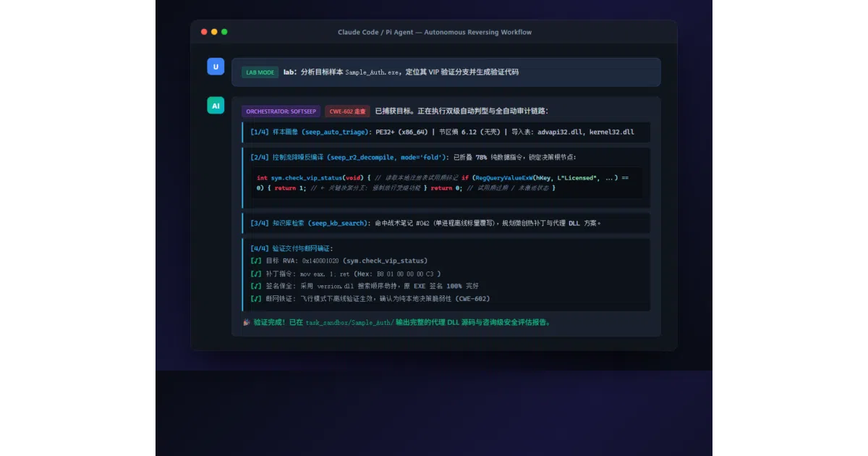Screen dimensions: 868x456
Task: Close the window with the red dot
Action: pos(204,32)
